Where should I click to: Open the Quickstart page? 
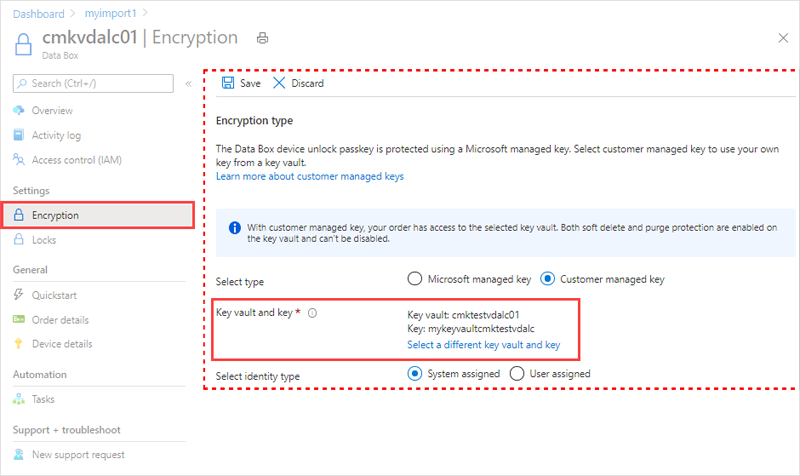click(x=54, y=295)
